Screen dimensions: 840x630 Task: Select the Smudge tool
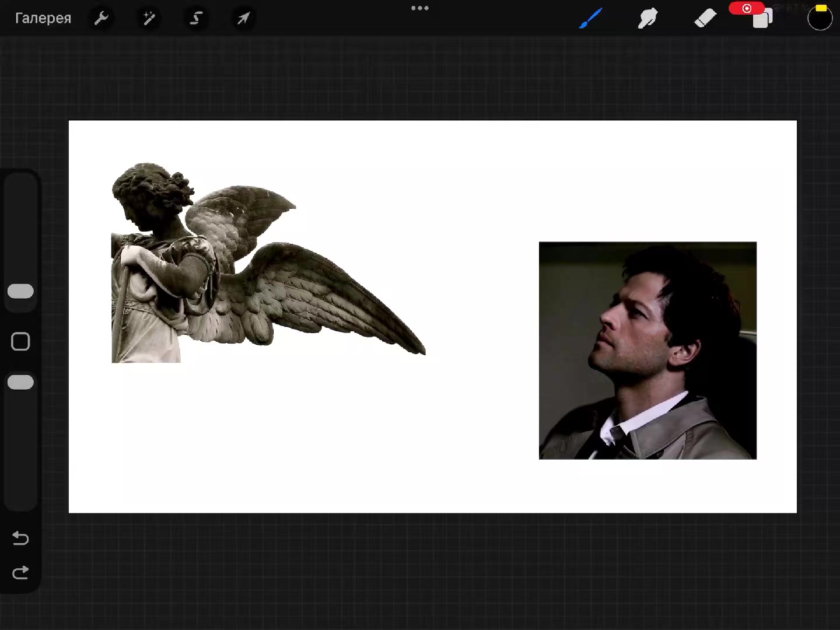647,18
